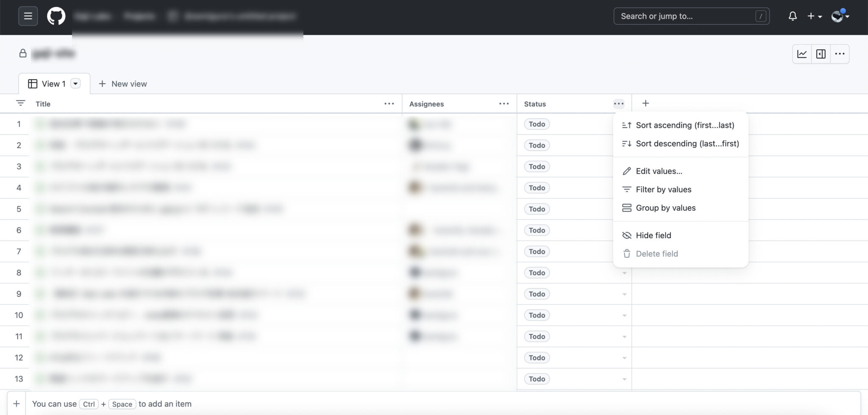Click New view to add a view
Image resolution: width=868 pixels, height=415 pixels.
point(122,84)
